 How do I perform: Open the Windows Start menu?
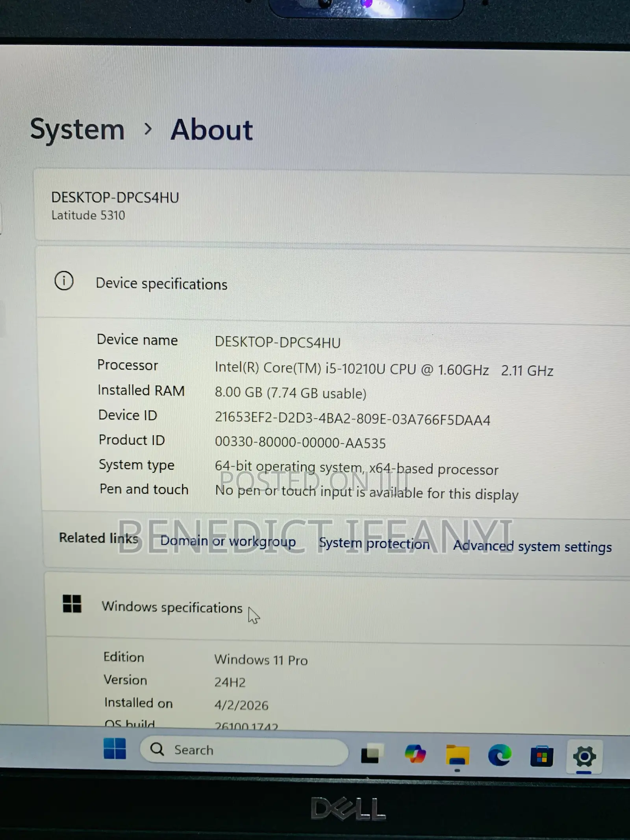coord(115,749)
